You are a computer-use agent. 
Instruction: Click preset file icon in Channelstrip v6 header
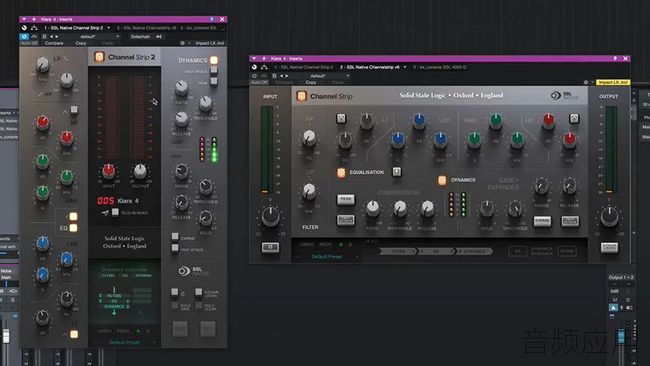[274, 76]
